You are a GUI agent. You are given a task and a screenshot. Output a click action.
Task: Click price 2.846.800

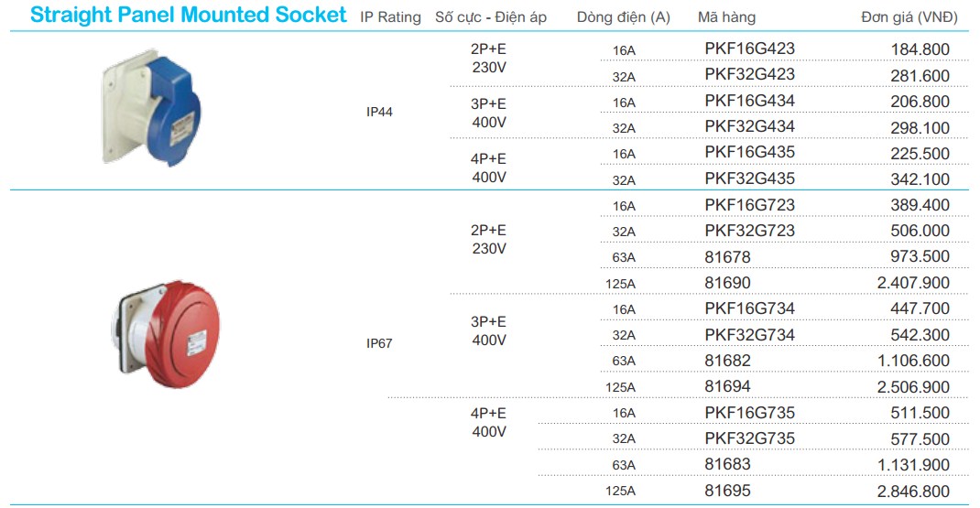coord(913,492)
